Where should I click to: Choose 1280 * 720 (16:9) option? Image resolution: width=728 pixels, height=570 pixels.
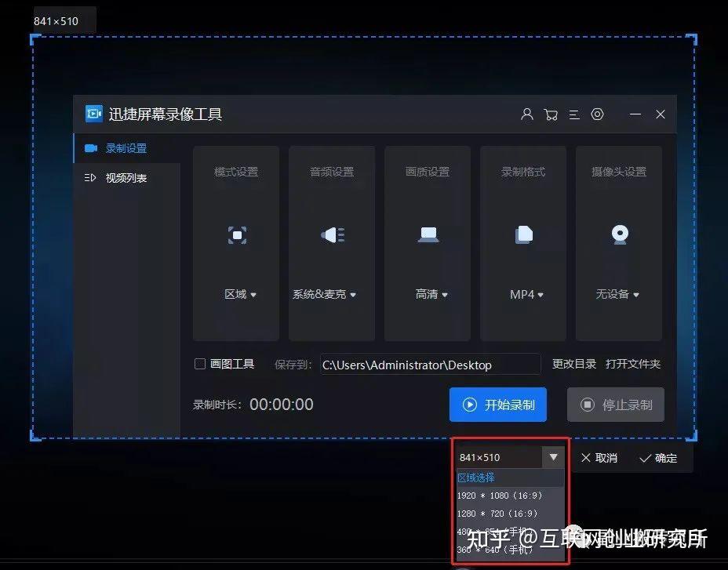(x=510, y=514)
